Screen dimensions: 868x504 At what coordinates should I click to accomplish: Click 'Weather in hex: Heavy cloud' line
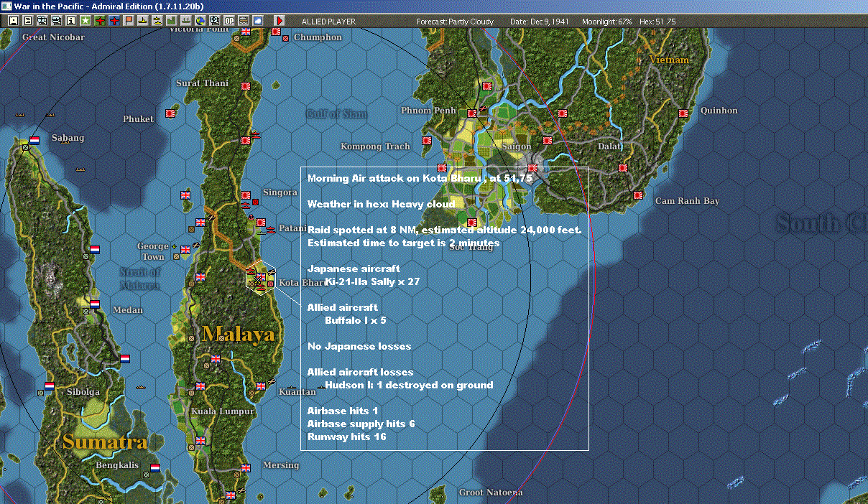tap(381, 204)
